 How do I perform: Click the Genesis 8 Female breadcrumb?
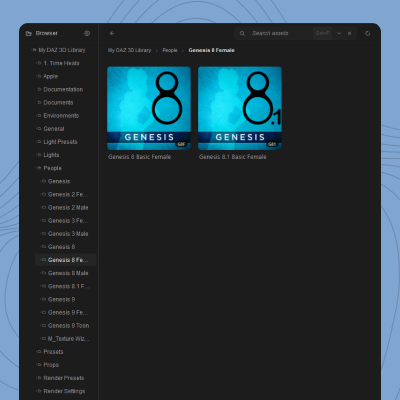click(211, 50)
